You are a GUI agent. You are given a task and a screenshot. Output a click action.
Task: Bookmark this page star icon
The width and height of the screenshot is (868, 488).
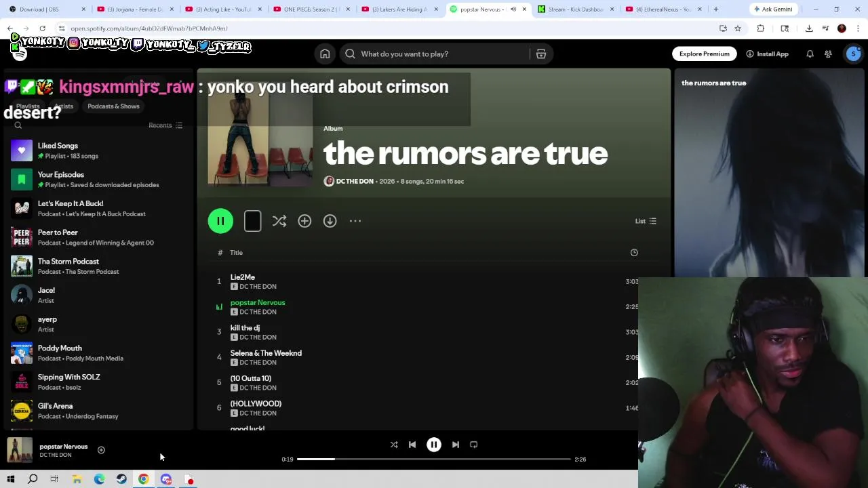click(738, 28)
